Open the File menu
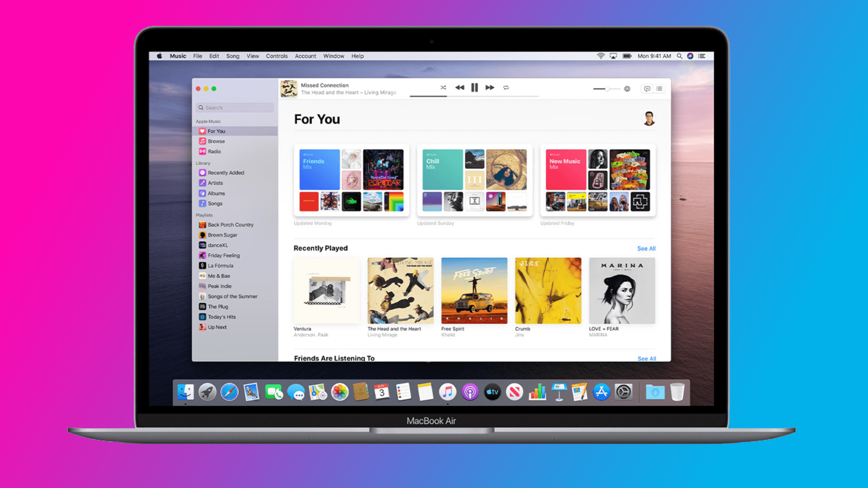 (197, 56)
